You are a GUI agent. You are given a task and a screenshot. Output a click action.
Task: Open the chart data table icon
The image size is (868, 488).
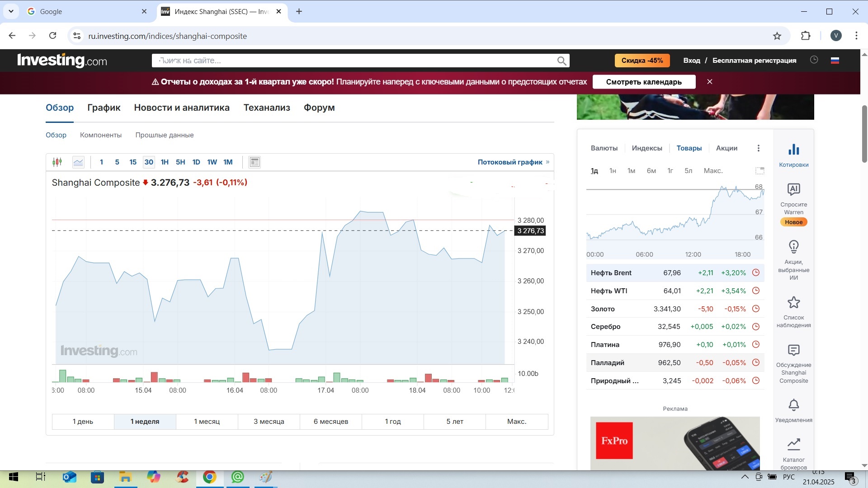click(255, 162)
